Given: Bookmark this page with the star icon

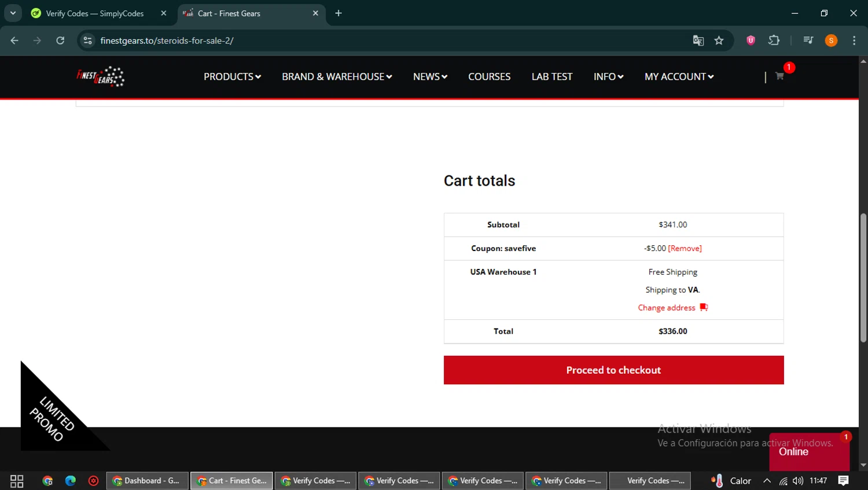Looking at the screenshot, I should coord(719,40).
